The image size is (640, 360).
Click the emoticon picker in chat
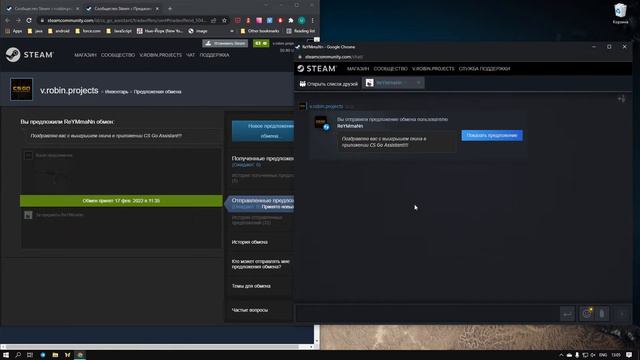point(587,313)
